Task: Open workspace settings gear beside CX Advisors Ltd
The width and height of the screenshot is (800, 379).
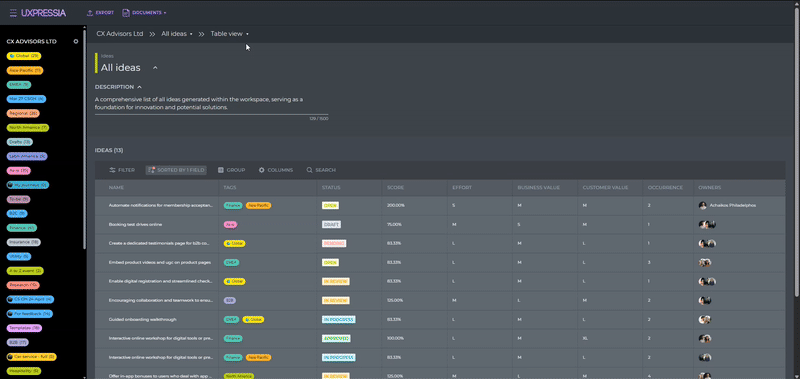Action: point(76,41)
